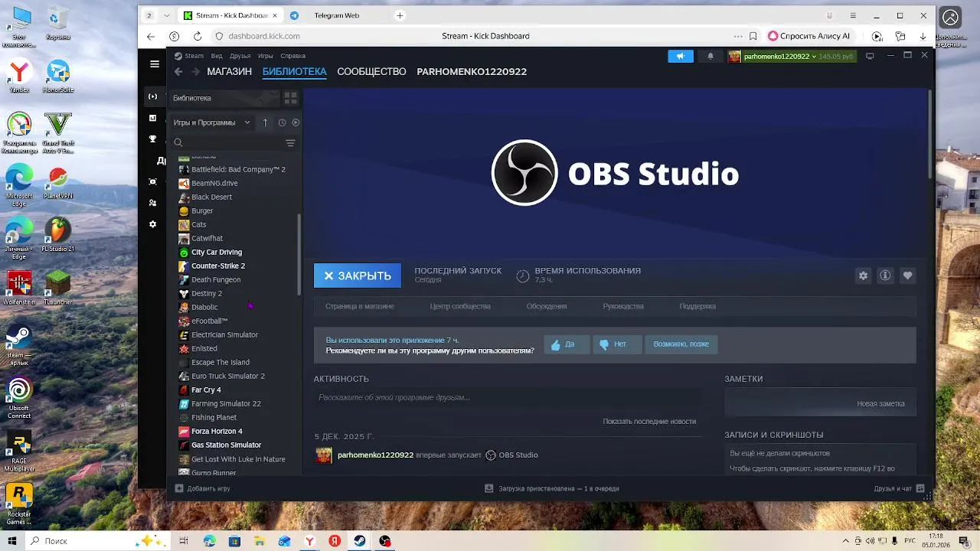Select Counter-Strike 2 in library list
Screen dimensions: 980x551
(218, 266)
